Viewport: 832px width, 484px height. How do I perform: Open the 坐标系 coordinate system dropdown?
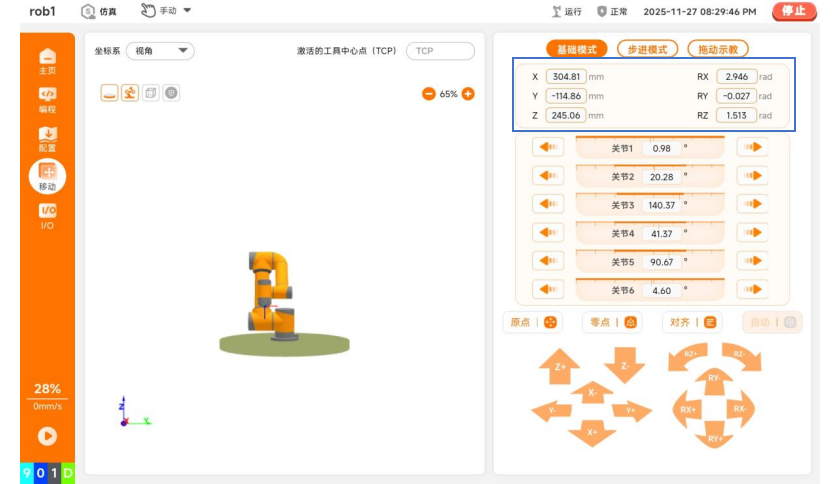pyautogui.click(x=160, y=51)
